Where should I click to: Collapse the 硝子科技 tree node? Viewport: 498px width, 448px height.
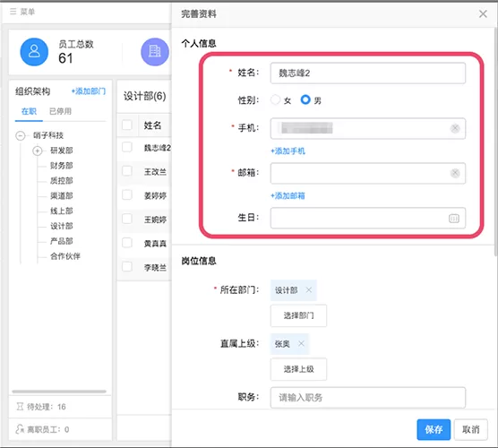21,135
